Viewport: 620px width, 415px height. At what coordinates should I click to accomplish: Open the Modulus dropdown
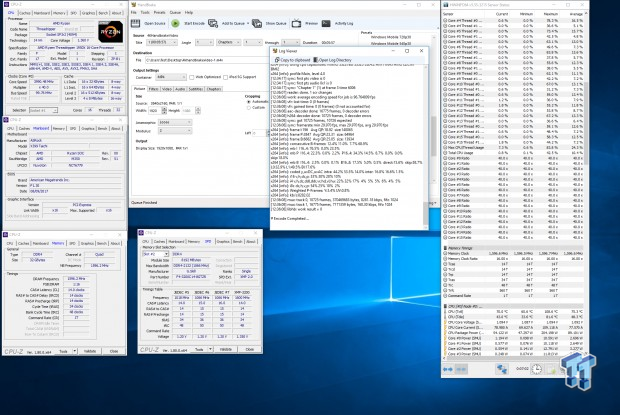pyautogui.click(x=175, y=130)
